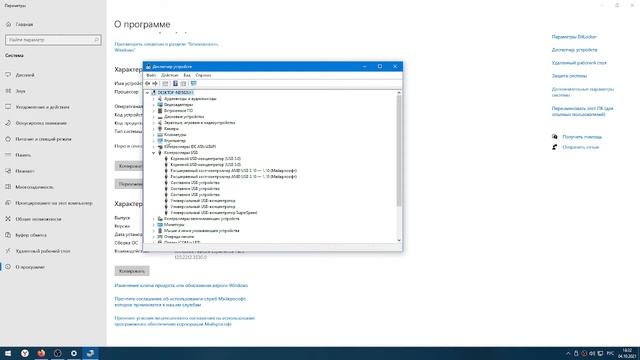The width and height of the screenshot is (640, 360).
Task: Collapse USB controllers (Контроллеры USB) node
Action: point(154,153)
